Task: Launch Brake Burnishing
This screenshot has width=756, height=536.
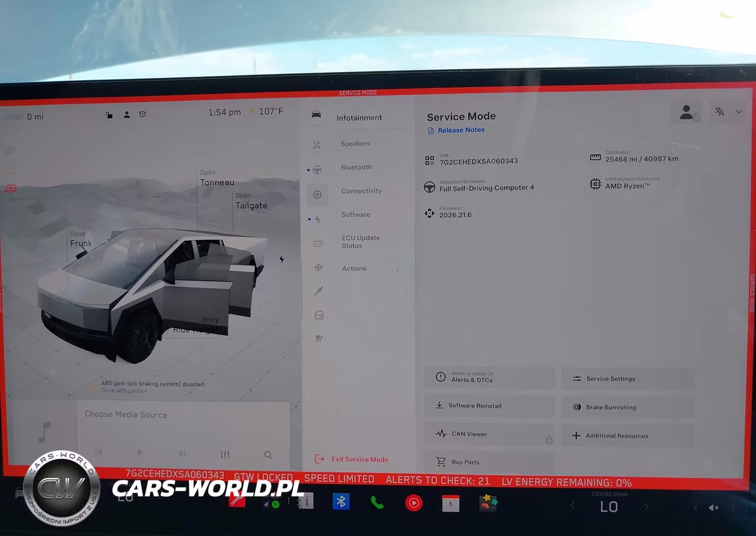Action: (x=628, y=407)
